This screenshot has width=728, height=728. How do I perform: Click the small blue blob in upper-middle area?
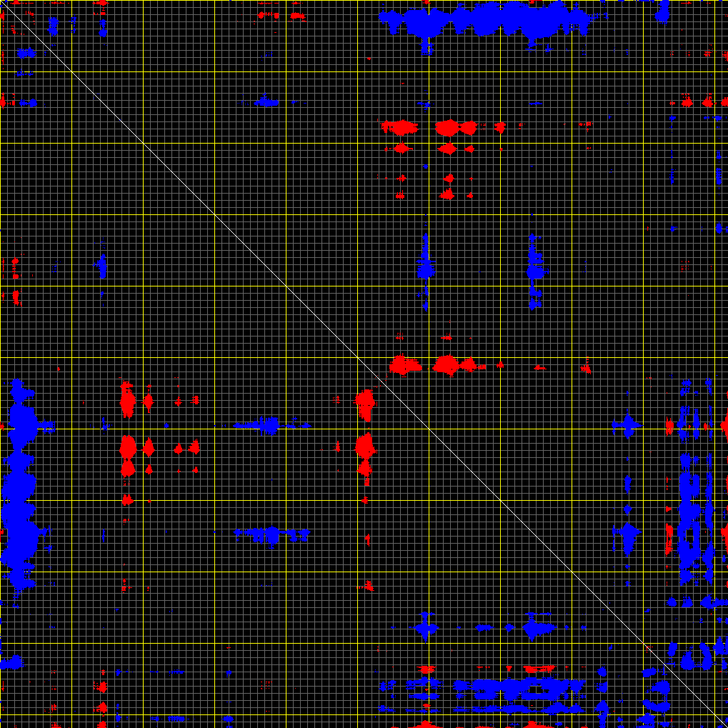point(266,101)
